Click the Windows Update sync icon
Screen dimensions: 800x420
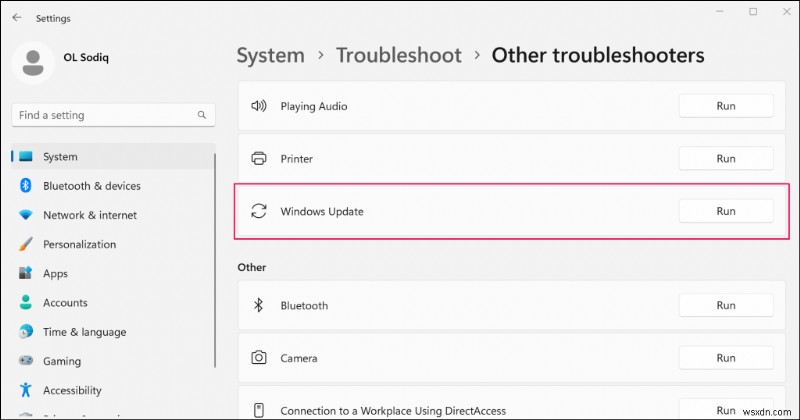coord(259,211)
